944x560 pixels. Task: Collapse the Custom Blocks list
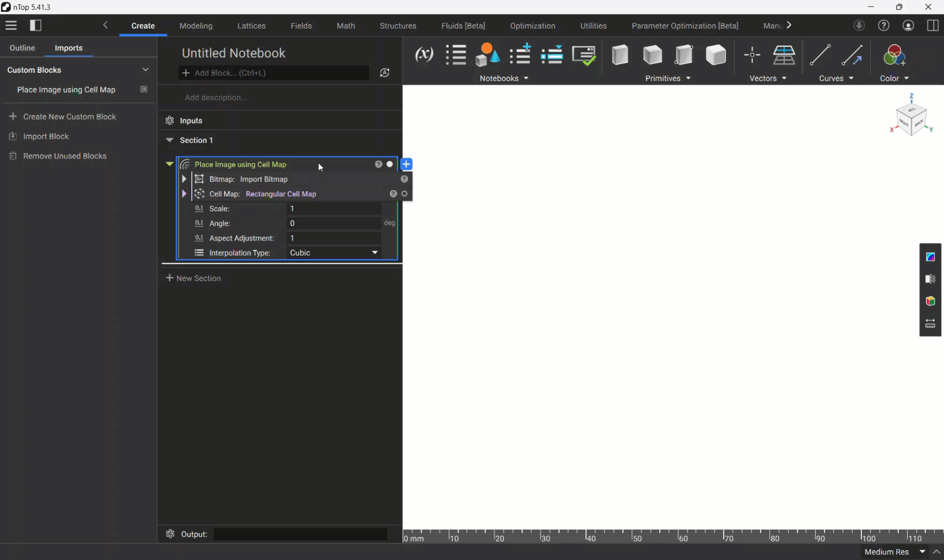146,70
